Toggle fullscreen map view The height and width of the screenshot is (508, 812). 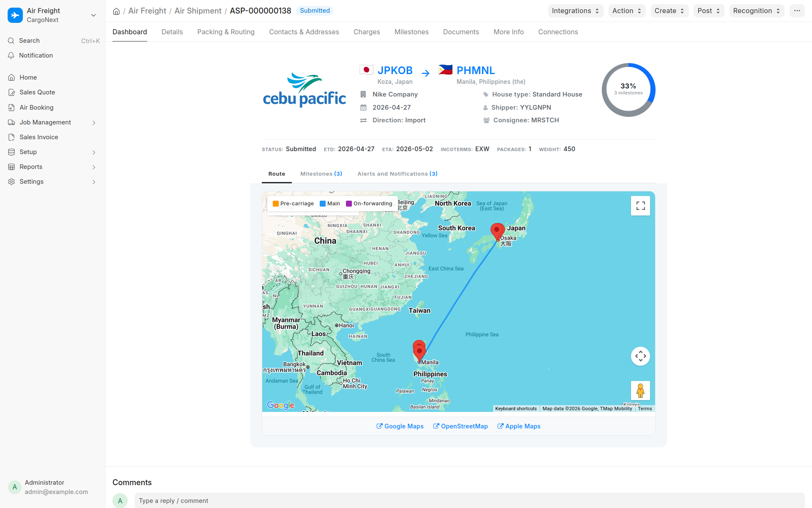point(640,206)
